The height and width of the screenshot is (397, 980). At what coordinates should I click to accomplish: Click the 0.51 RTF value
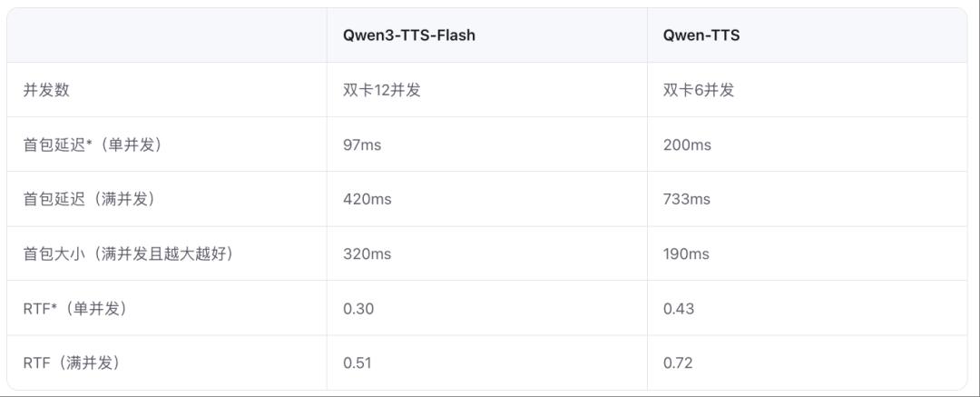(357, 362)
